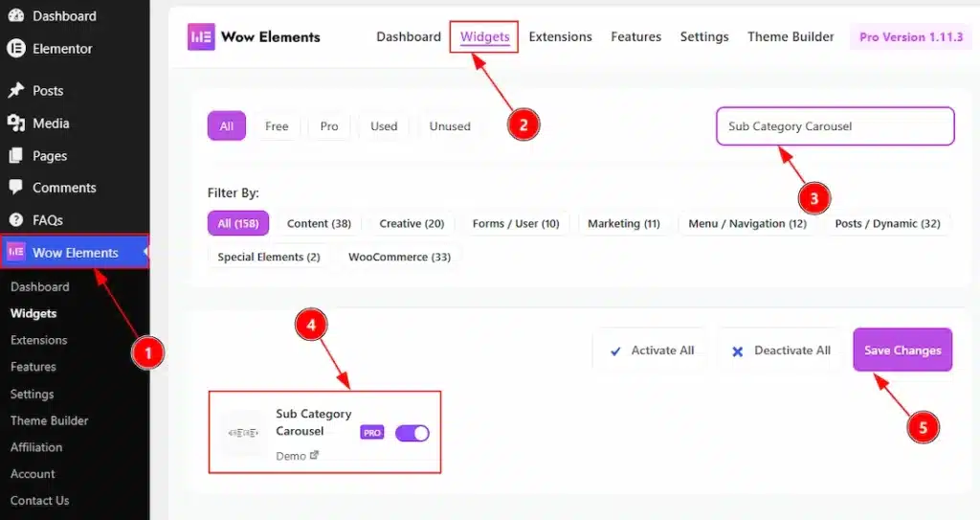Open Comments in WordPress sidebar
980x520 pixels.
64,187
